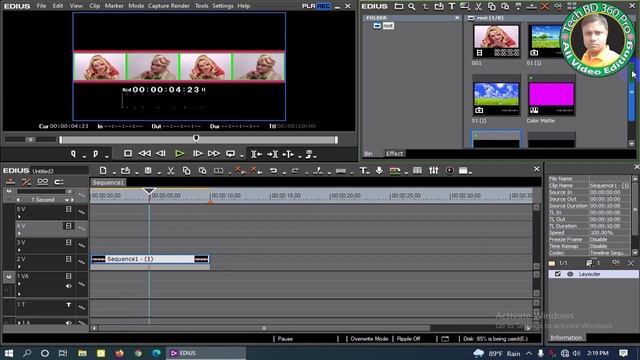Open Create Title dropdown arrow
This screenshot has height=360, width=640.
click(x=369, y=173)
